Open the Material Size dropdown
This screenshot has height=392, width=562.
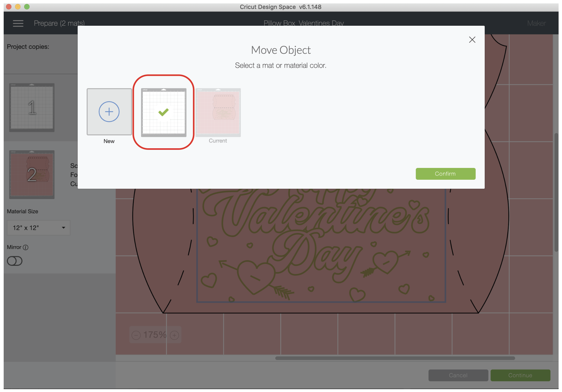click(39, 228)
